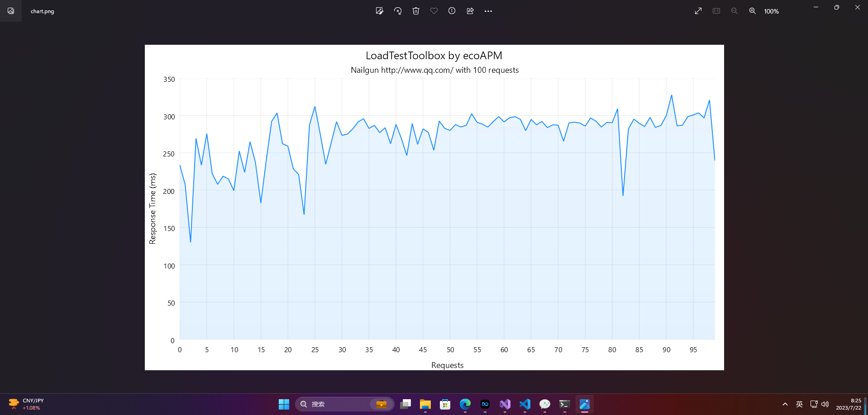Screen dimensions: 868x415
Task: Open the See more three-dot menu
Action: pyautogui.click(x=488, y=11)
